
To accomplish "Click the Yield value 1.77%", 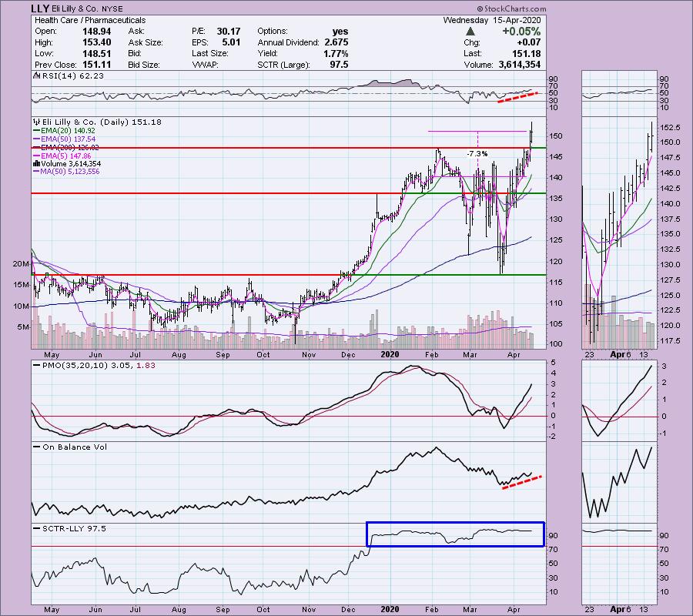I will point(336,53).
